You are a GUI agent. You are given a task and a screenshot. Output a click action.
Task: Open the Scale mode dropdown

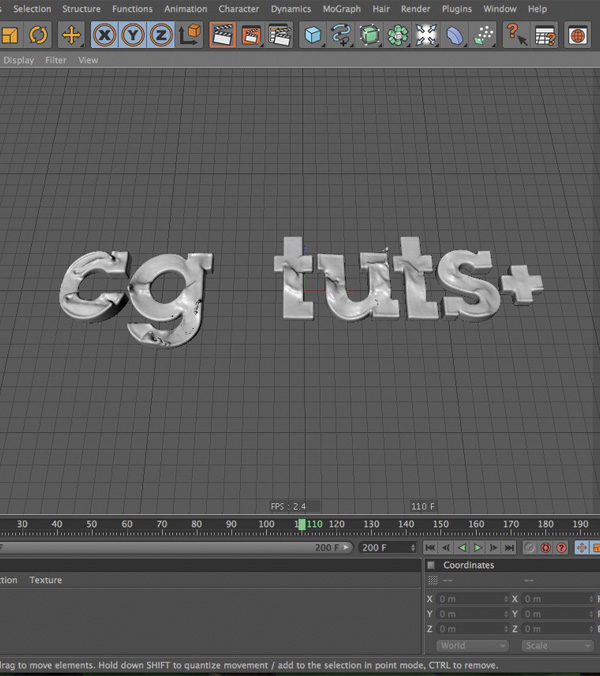pyautogui.click(x=557, y=646)
